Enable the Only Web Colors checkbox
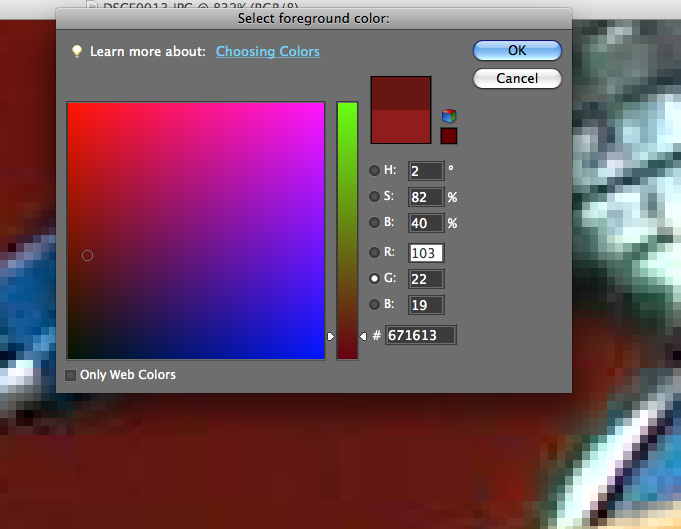681x529 pixels. [x=70, y=375]
